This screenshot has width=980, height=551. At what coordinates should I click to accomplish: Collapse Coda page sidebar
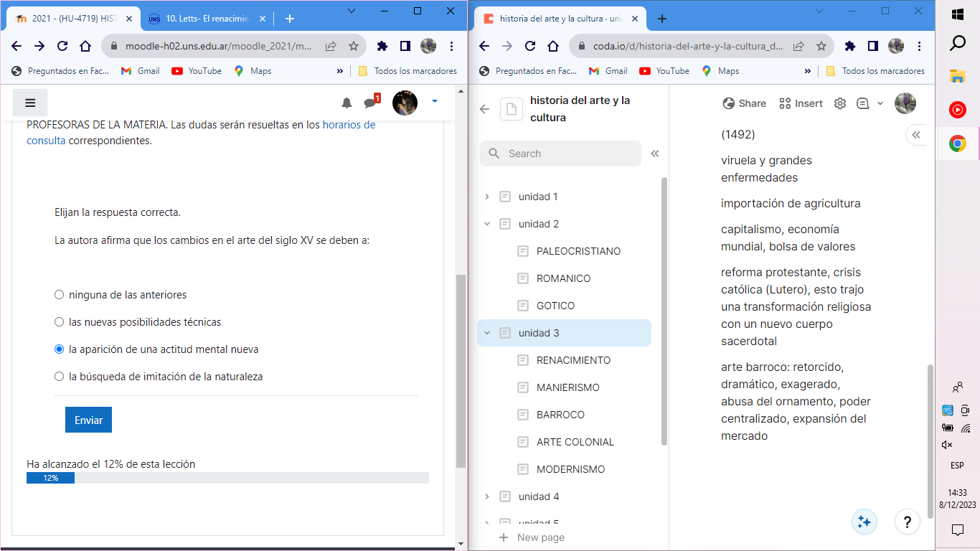pos(654,154)
